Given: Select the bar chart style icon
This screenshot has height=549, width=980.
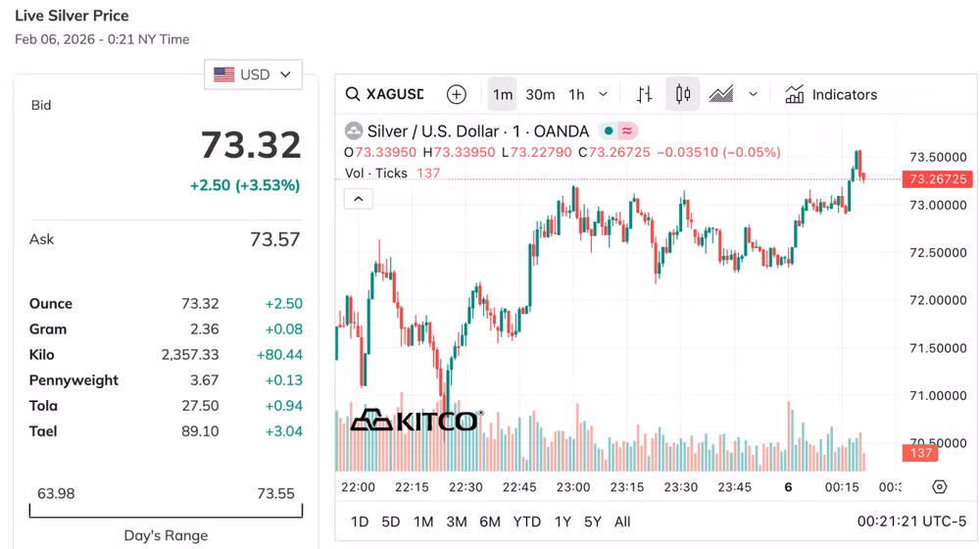Looking at the screenshot, I should click(644, 95).
